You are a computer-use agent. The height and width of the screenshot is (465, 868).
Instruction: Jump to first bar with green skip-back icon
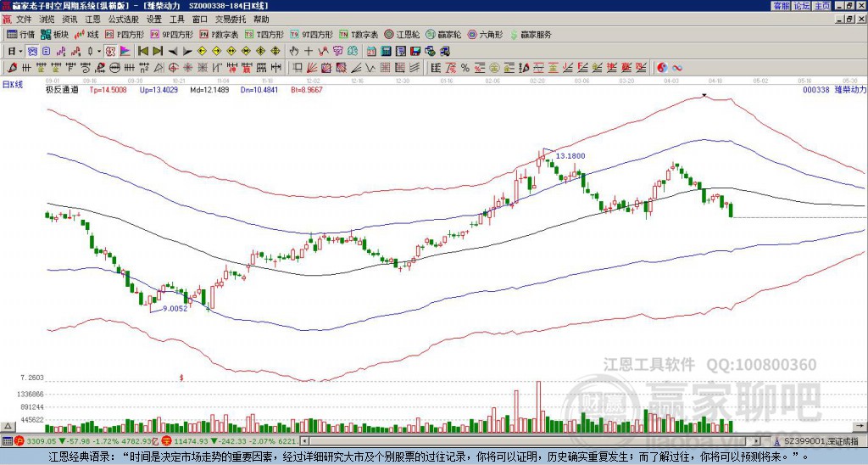(x=142, y=52)
